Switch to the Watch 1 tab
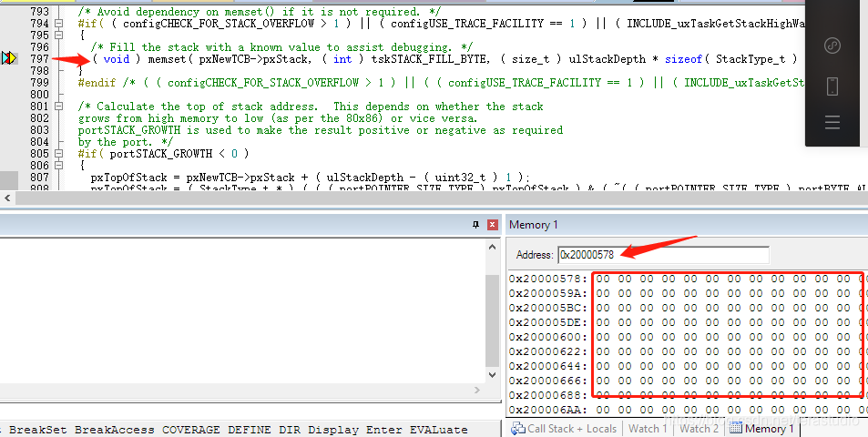 click(x=647, y=429)
